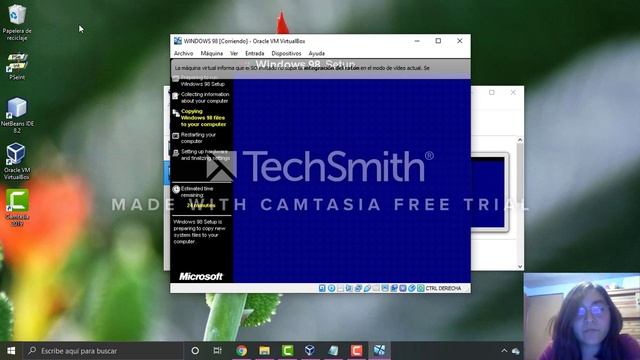Screen dimensions: 640x360
Task: Click the video capture status icon
Action: click(394, 288)
